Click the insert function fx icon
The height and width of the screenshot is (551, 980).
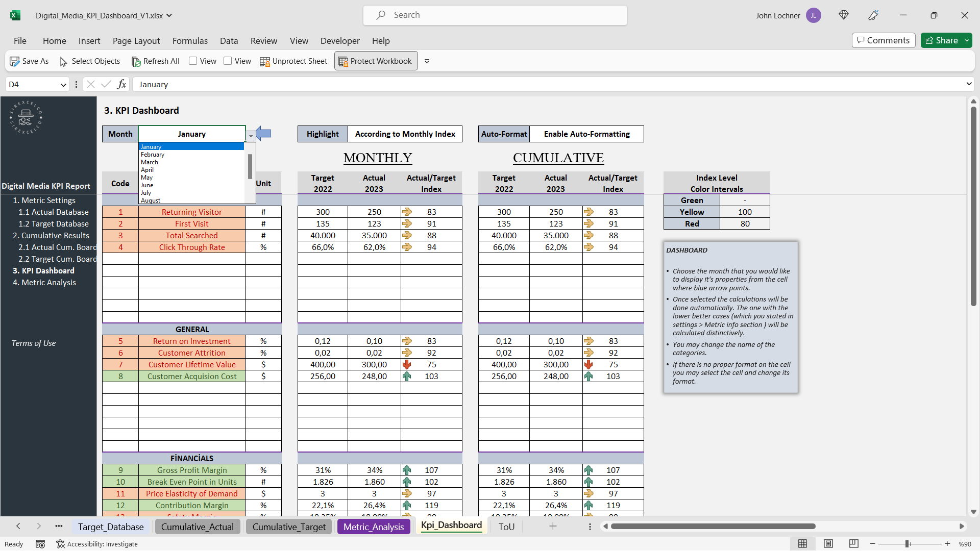(121, 84)
